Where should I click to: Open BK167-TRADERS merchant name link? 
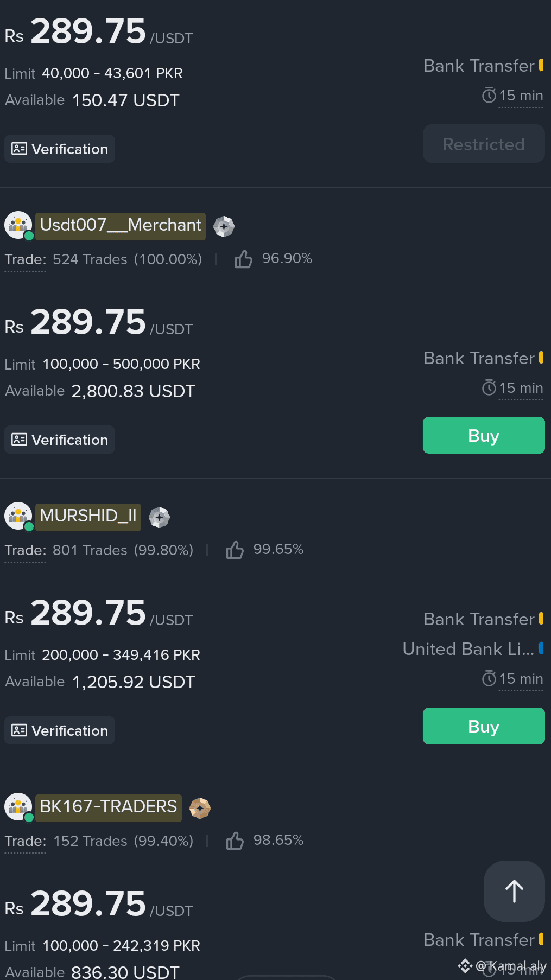coord(109,807)
